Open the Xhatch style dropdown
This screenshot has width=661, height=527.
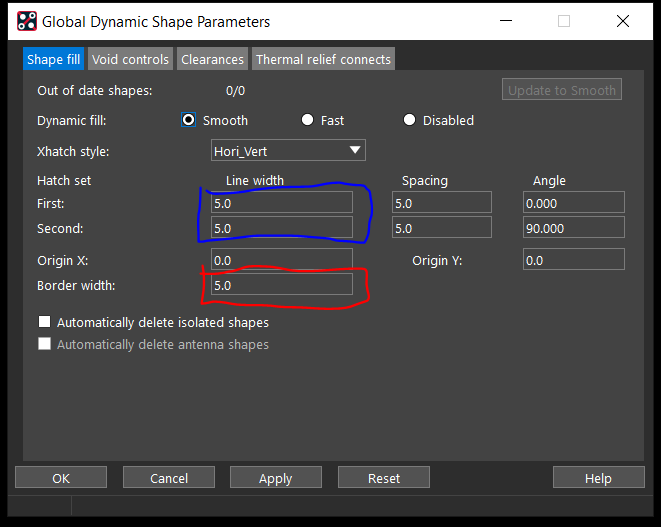pyautogui.click(x=288, y=151)
